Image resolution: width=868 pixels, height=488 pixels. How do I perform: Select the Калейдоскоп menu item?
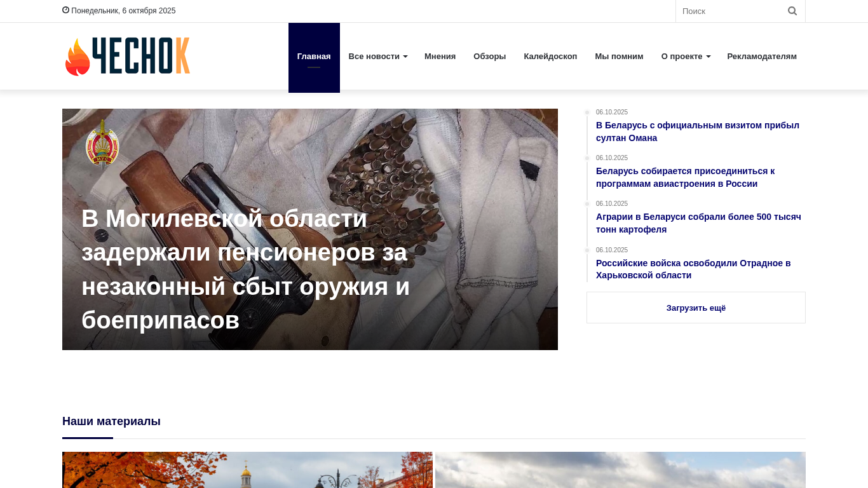tap(550, 57)
